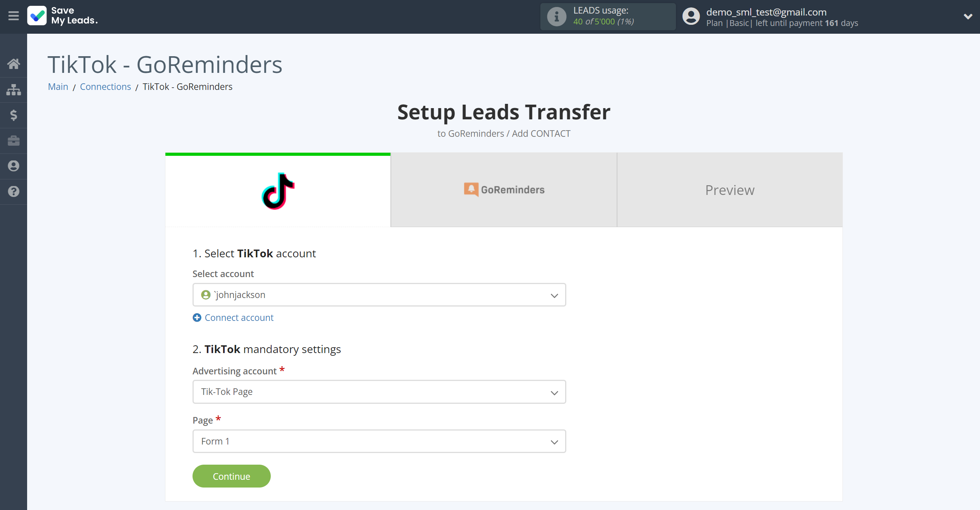The image size is (980, 510).
Task: Click the TikTok logo icon in setup wizard
Action: click(x=278, y=190)
